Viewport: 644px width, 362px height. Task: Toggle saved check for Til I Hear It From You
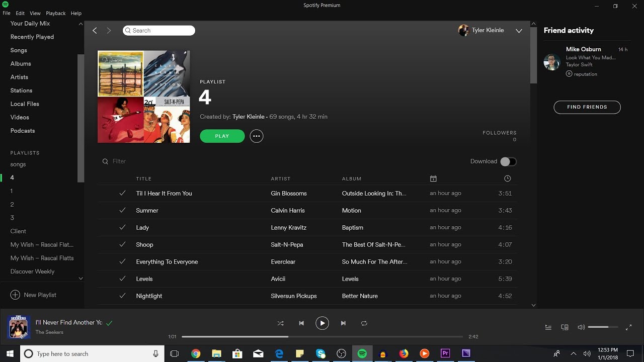pyautogui.click(x=122, y=193)
